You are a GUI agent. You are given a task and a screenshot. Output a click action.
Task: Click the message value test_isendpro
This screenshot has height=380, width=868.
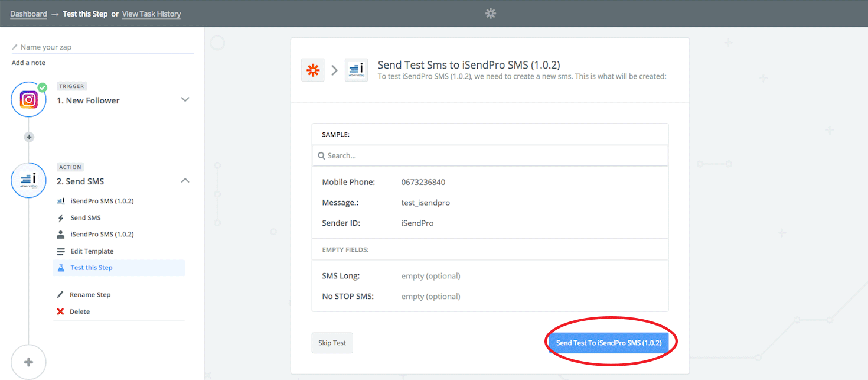pyautogui.click(x=426, y=203)
